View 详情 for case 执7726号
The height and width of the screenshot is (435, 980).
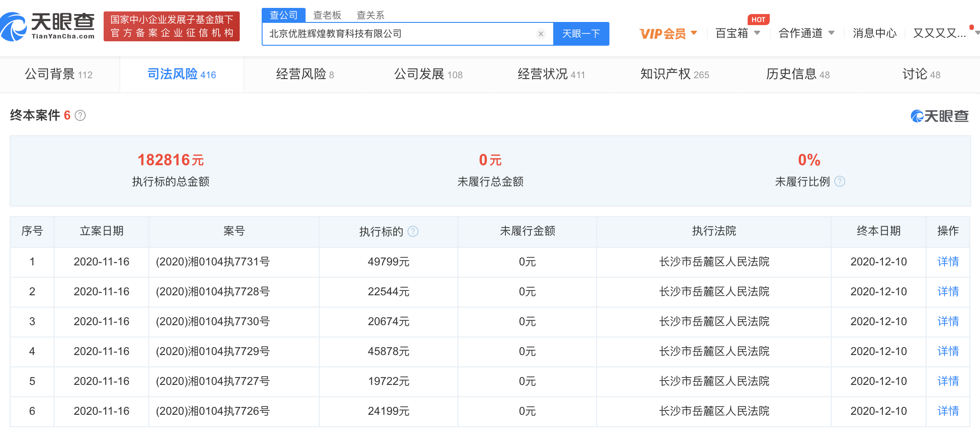[948, 411]
